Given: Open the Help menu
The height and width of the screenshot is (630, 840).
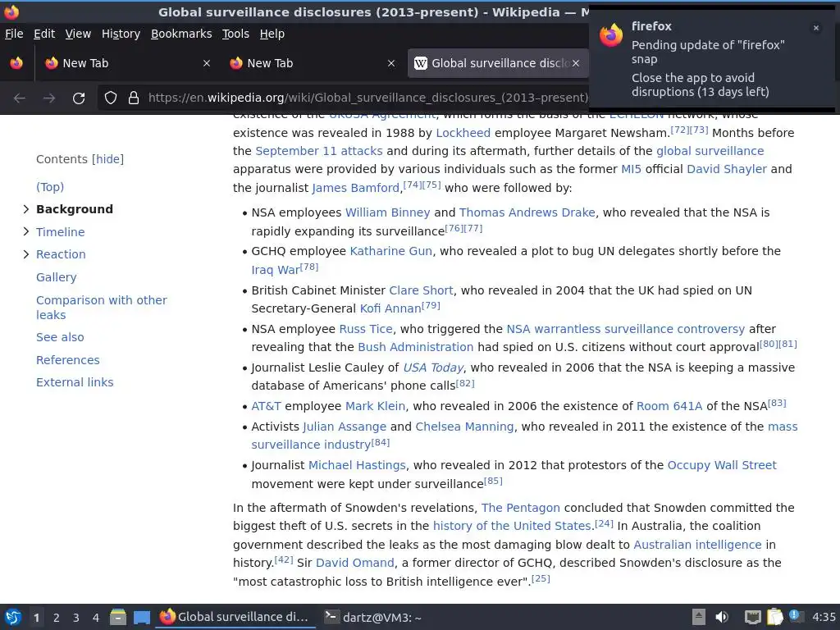Looking at the screenshot, I should (272, 34).
